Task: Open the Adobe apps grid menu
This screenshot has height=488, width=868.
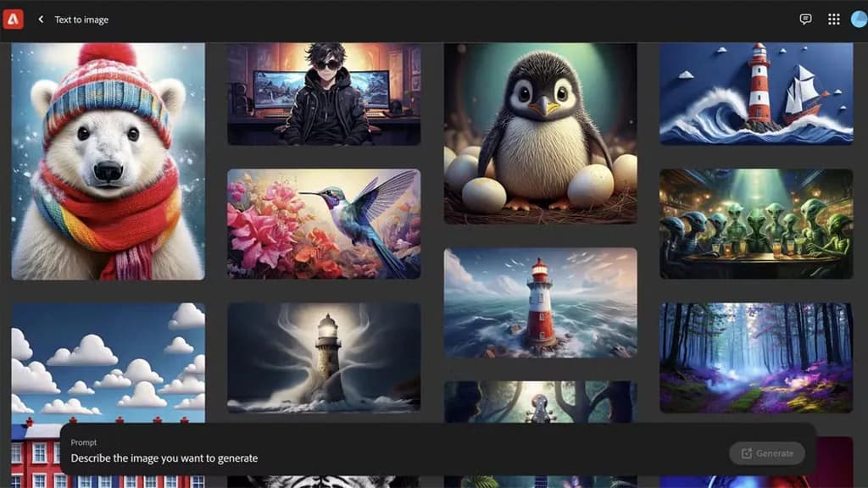Action: (834, 19)
